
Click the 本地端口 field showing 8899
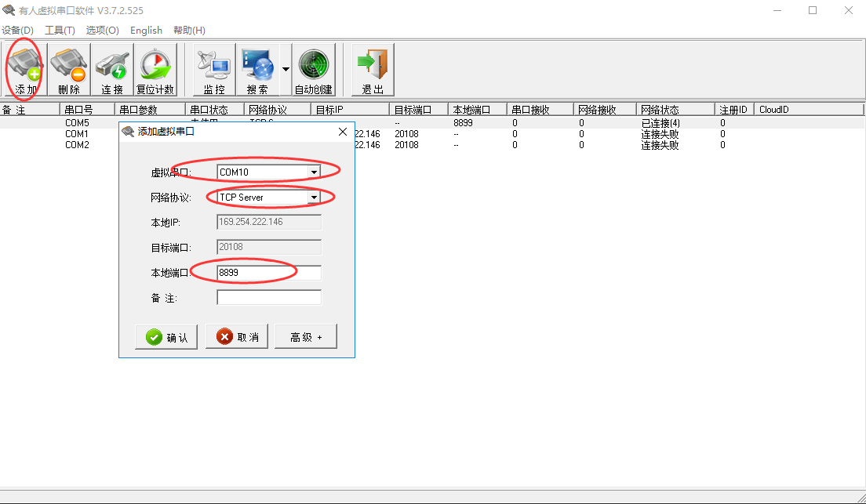[x=269, y=273]
